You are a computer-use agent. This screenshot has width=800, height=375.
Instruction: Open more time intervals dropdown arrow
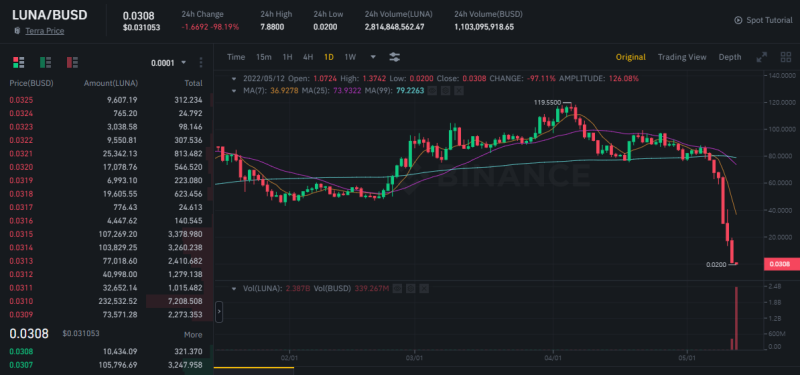tap(373, 57)
